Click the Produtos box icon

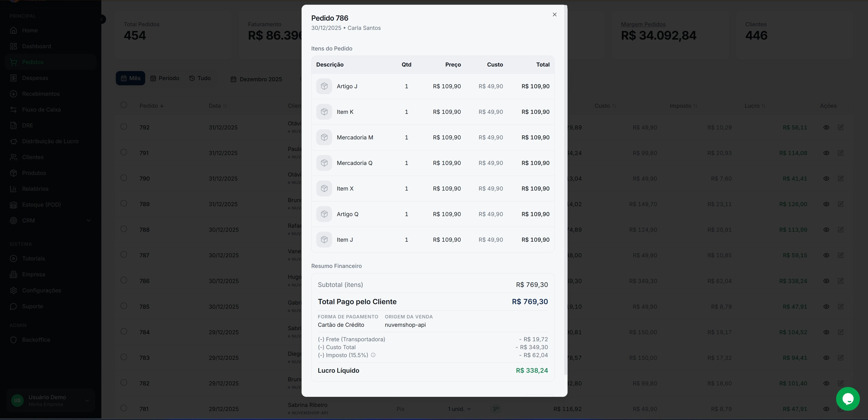(x=14, y=173)
